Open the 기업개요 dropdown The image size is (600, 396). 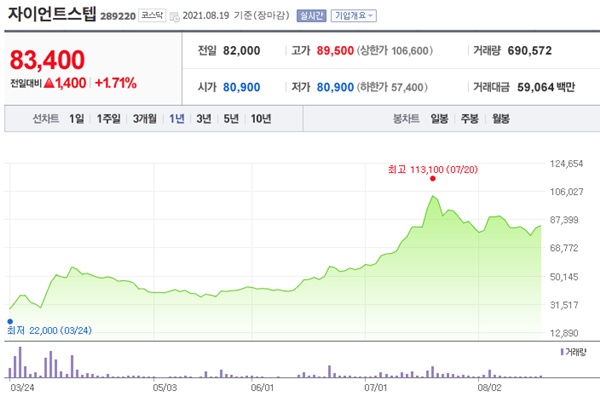354,16
